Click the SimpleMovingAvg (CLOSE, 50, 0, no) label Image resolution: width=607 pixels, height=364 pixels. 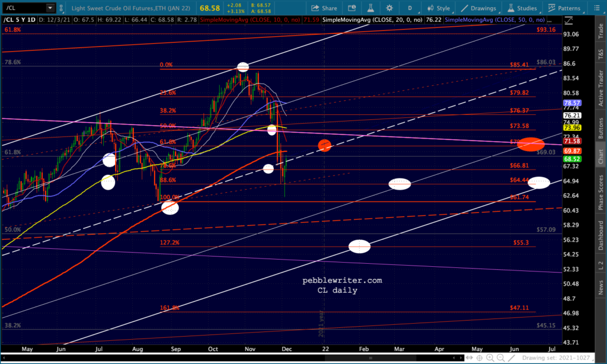point(495,20)
